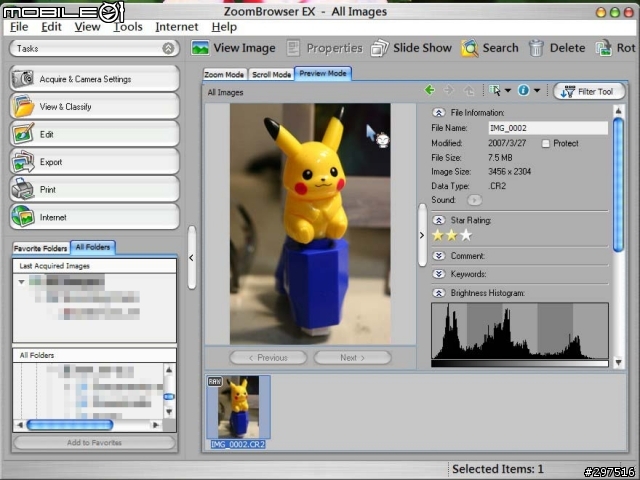The height and width of the screenshot is (480, 640).
Task: Open the Tools menu
Action: (x=128, y=27)
